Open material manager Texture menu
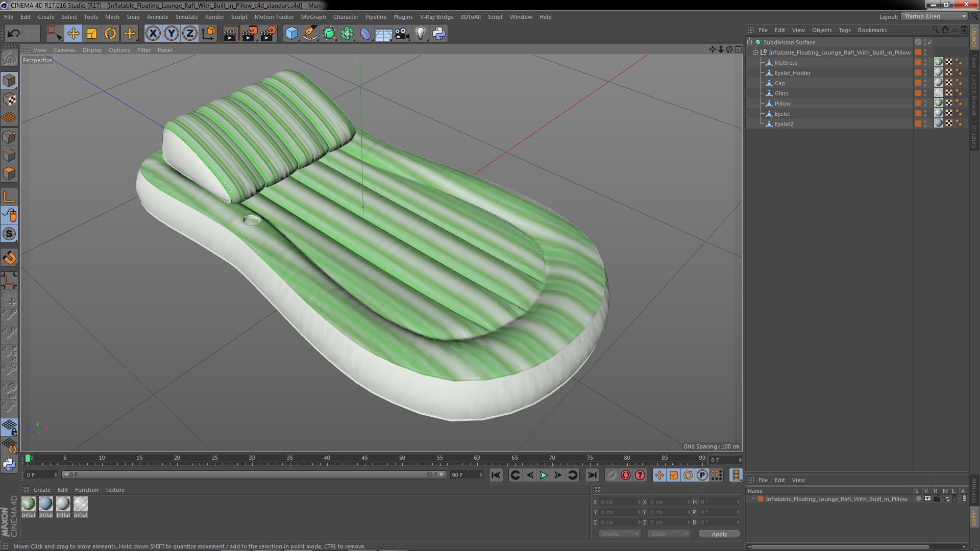The image size is (980, 551). click(115, 490)
